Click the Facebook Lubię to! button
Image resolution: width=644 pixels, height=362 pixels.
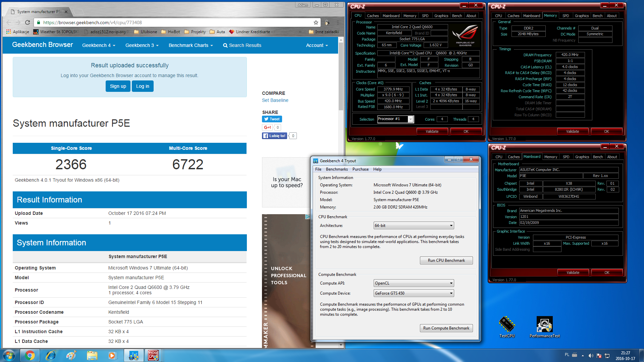pyautogui.click(x=274, y=136)
